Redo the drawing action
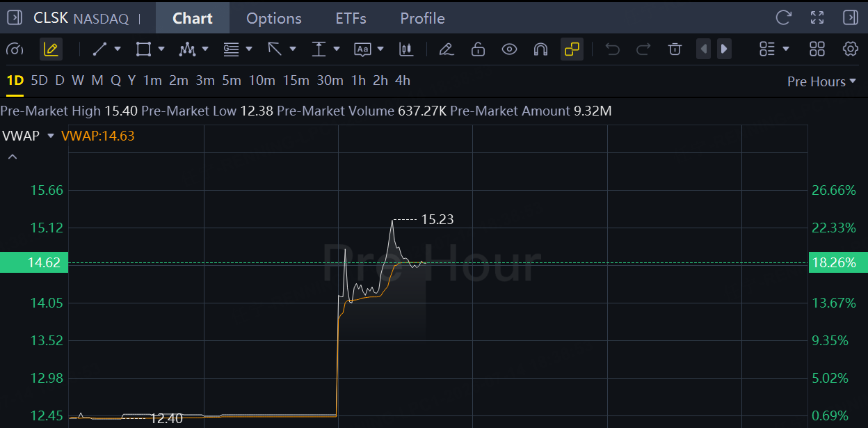The height and width of the screenshot is (428, 868). coord(643,49)
